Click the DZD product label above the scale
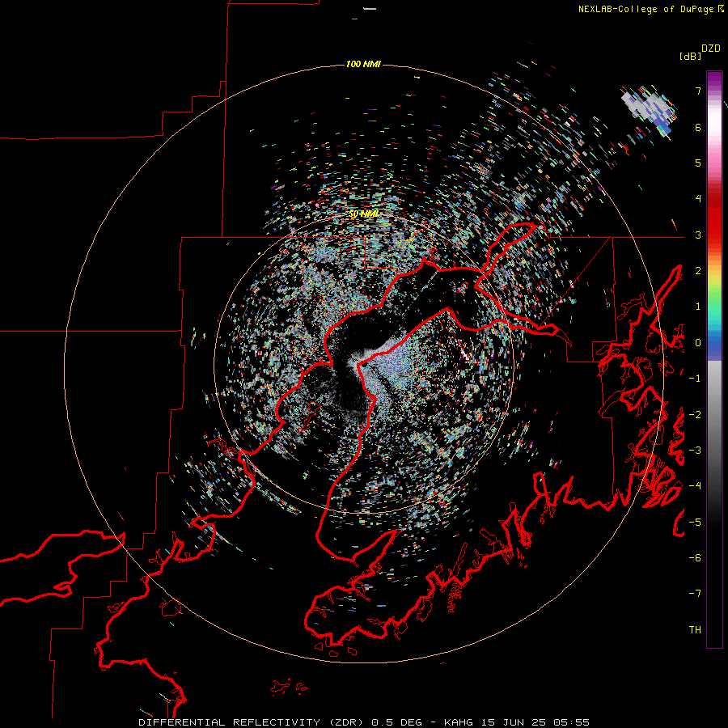 pyautogui.click(x=711, y=49)
